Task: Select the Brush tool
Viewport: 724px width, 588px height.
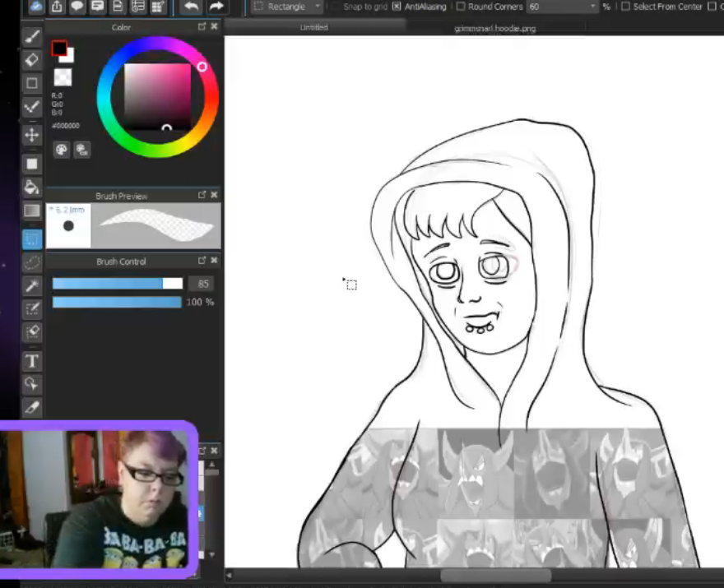Action: pyautogui.click(x=32, y=36)
